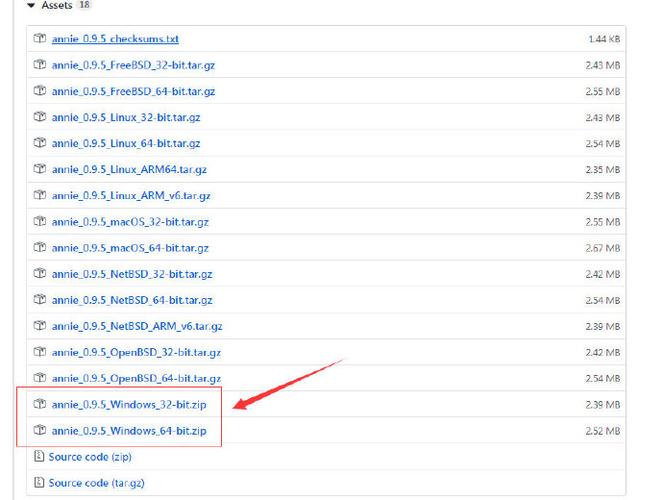Click file-zip icon beside Source code (zip)

[x=39, y=456]
